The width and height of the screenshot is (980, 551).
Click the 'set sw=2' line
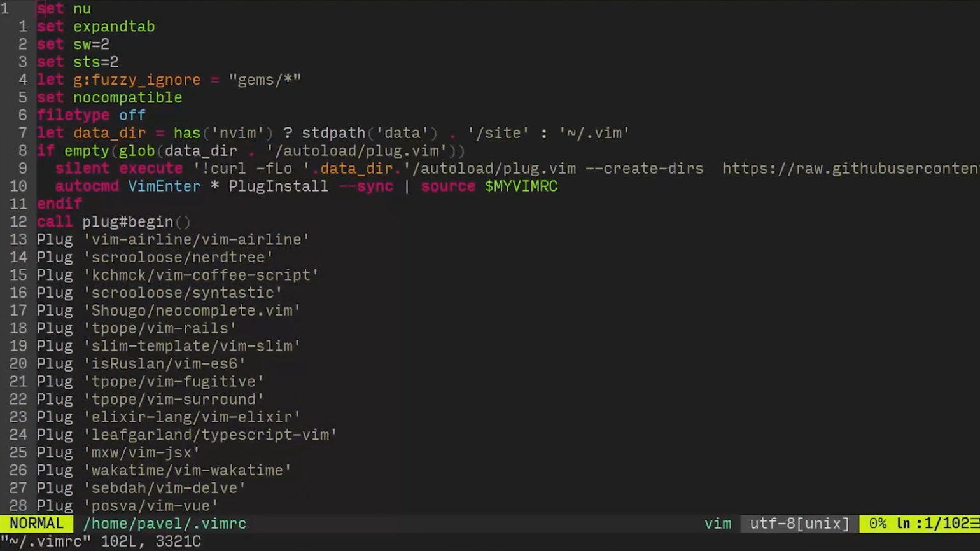[x=73, y=45]
